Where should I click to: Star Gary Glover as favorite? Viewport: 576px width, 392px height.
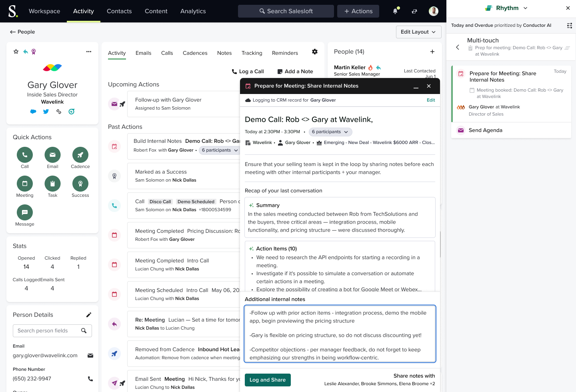pyautogui.click(x=16, y=52)
